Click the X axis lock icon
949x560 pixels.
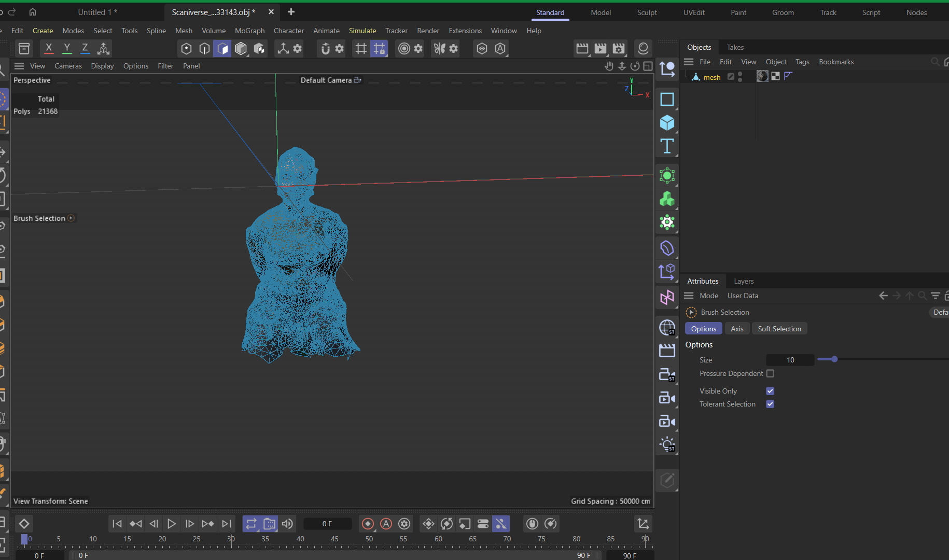(49, 49)
